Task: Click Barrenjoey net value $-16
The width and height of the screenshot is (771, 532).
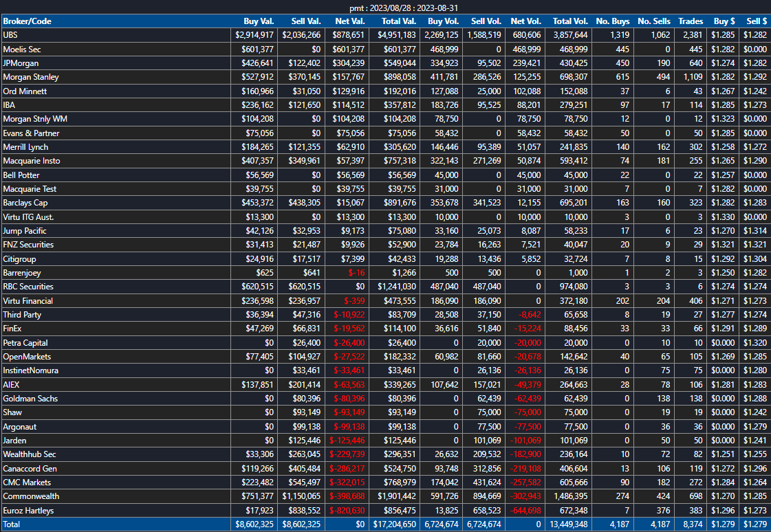Action: tap(356, 273)
